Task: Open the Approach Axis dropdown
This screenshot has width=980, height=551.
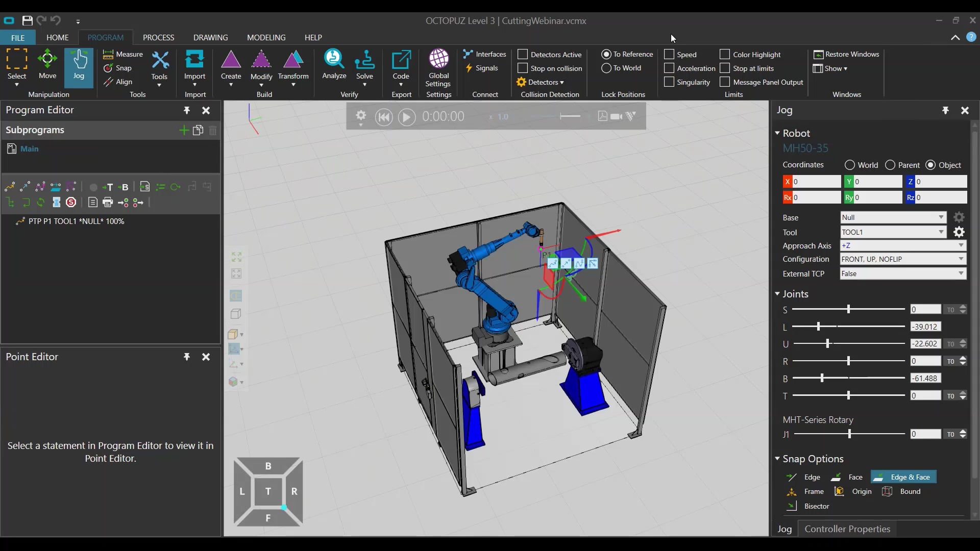Action: tap(903, 245)
